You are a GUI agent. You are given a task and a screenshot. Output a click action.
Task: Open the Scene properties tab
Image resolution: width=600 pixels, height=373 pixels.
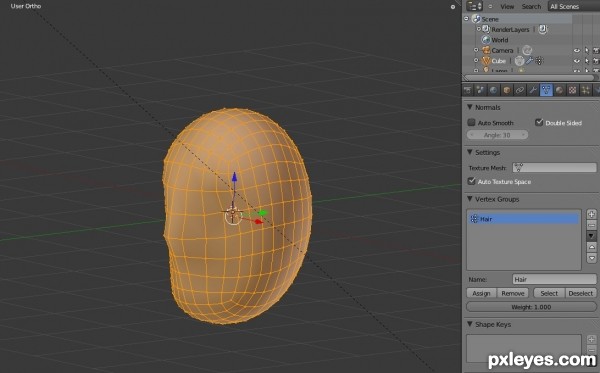pos(480,90)
